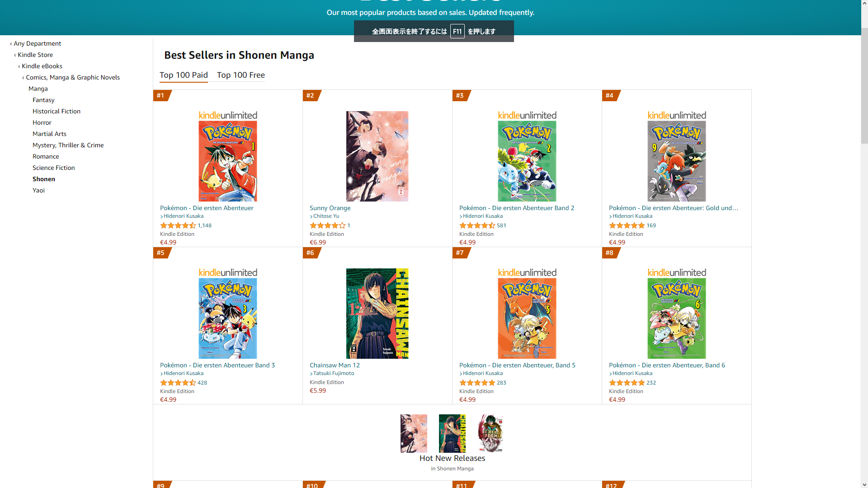This screenshot has width=868, height=488.
Task: Open author Chitose Yu's page
Action: pos(326,216)
